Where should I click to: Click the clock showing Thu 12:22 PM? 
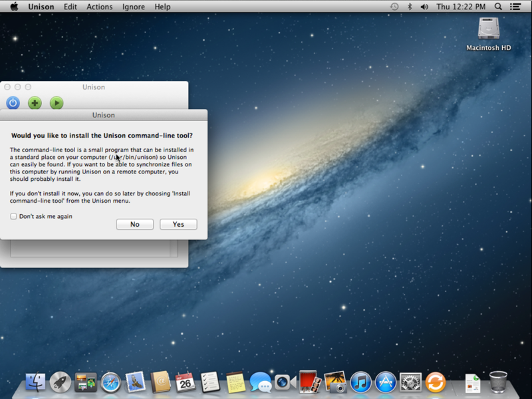click(461, 7)
